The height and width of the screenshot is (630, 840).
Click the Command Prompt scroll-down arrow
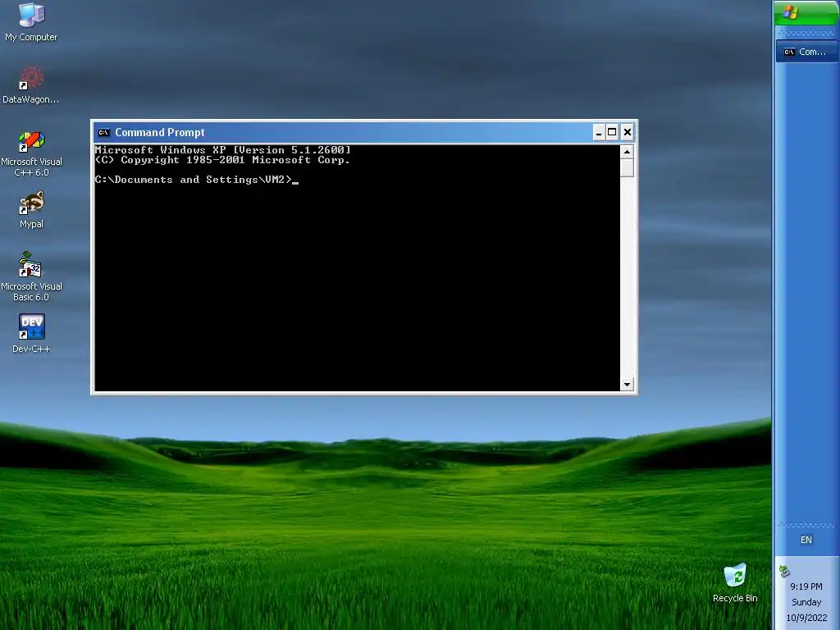click(627, 384)
